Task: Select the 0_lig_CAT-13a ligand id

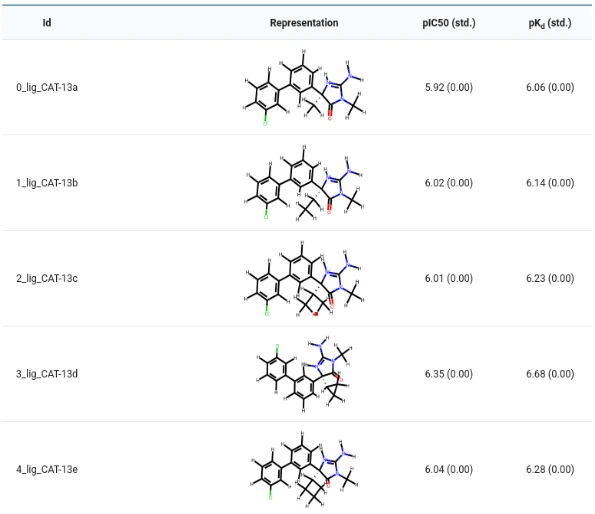Action: coord(47,88)
